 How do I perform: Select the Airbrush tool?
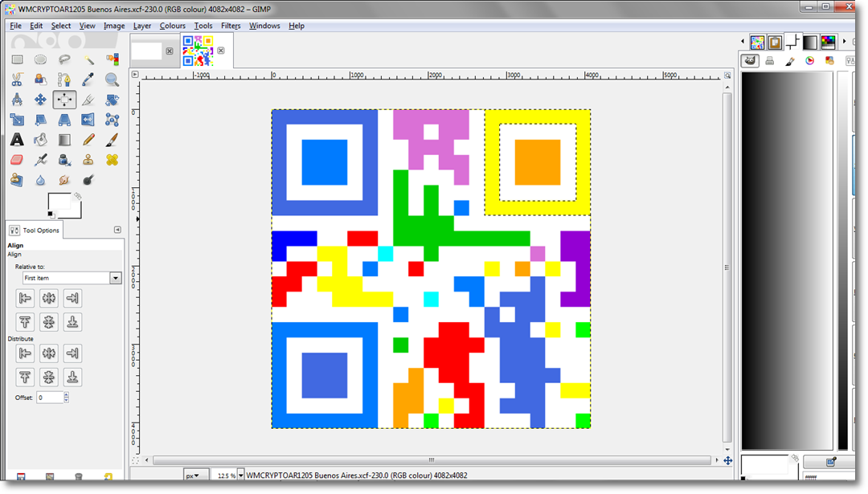click(x=40, y=160)
